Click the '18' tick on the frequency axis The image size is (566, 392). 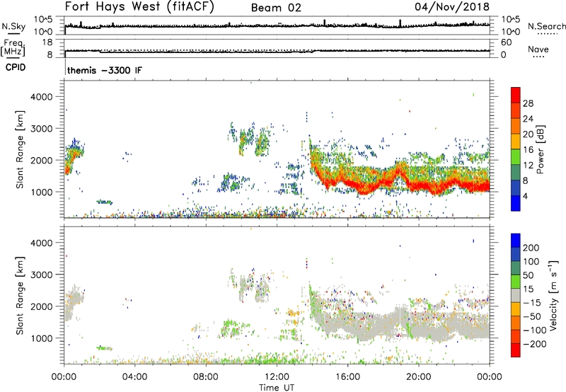[x=47, y=42]
